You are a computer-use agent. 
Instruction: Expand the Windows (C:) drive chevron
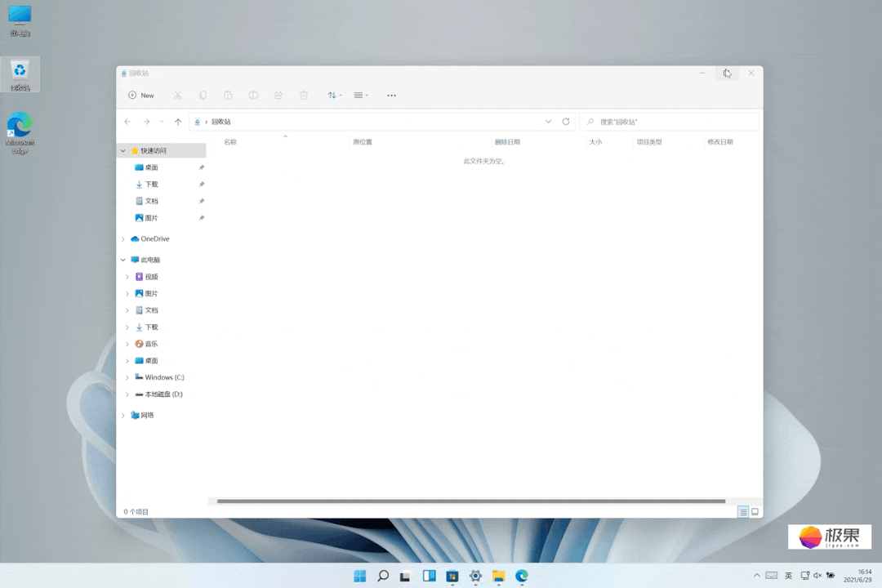point(127,377)
